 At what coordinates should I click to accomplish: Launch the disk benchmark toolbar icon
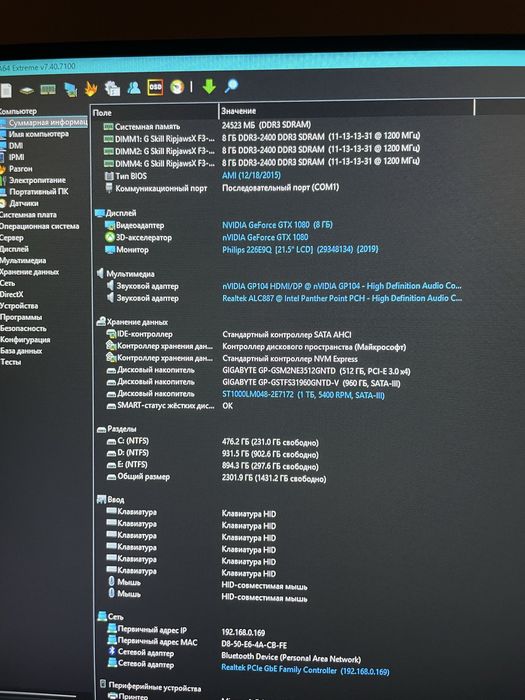tap(27, 91)
